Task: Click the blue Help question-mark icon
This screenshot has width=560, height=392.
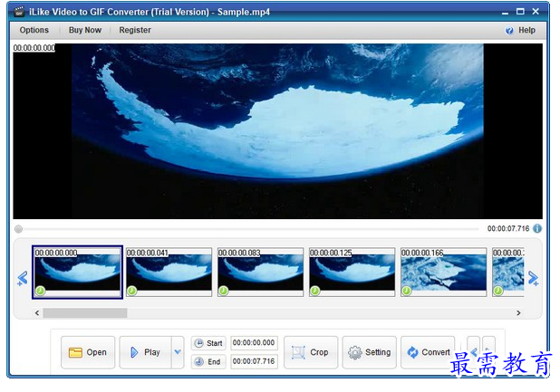Action: (509, 31)
